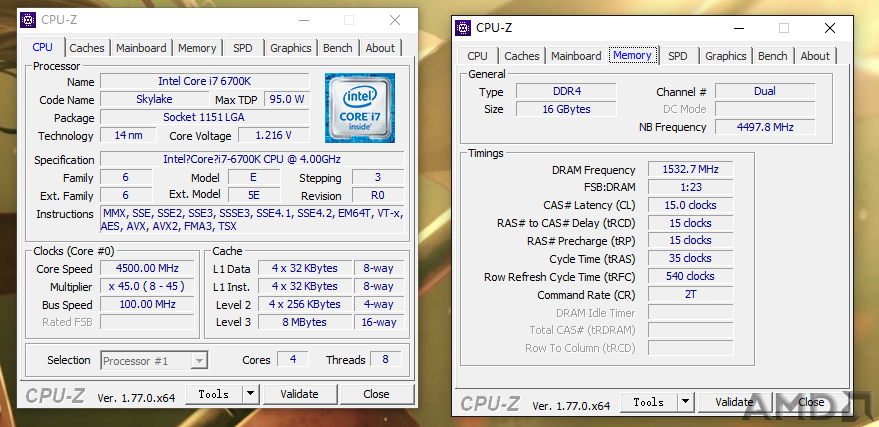Open About tab in right CPU-Z window

[x=815, y=56]
